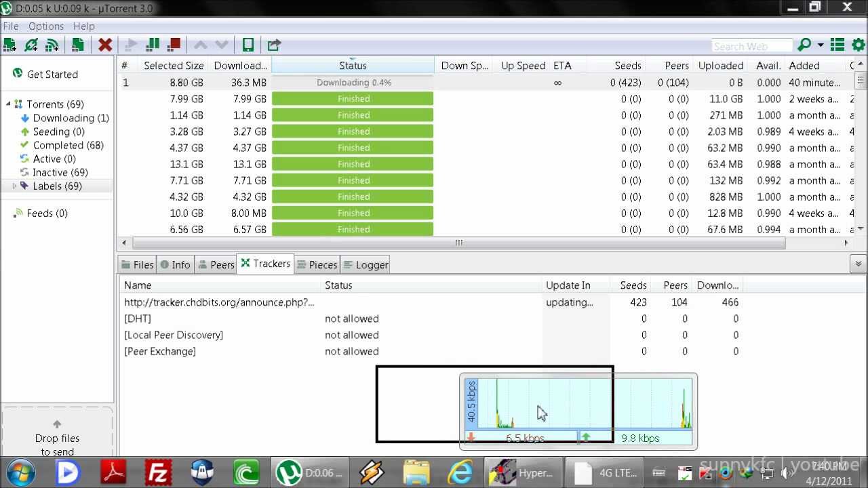The image size is (868, 488).
Task: Click the Start torrent play icon
Action: point(131,45)
